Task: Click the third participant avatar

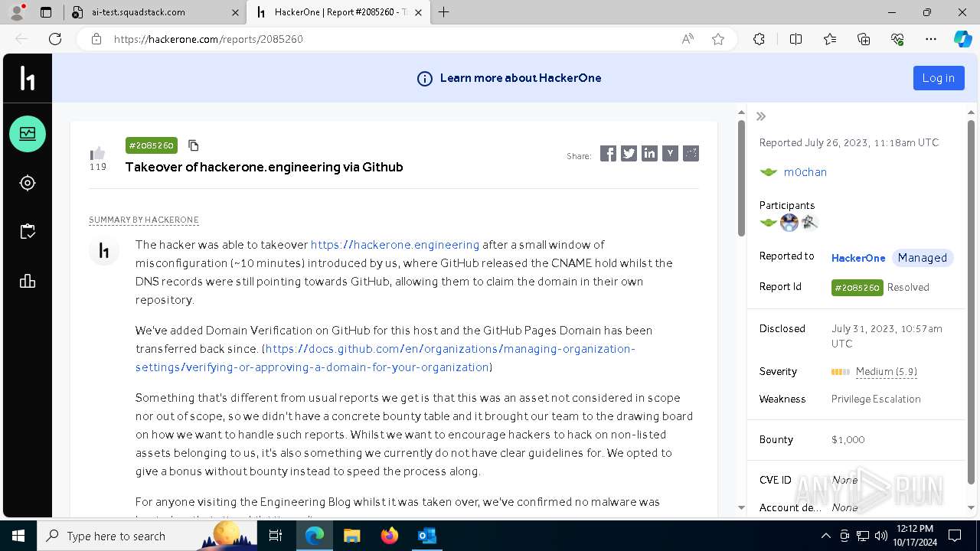Action: point(809,223)
